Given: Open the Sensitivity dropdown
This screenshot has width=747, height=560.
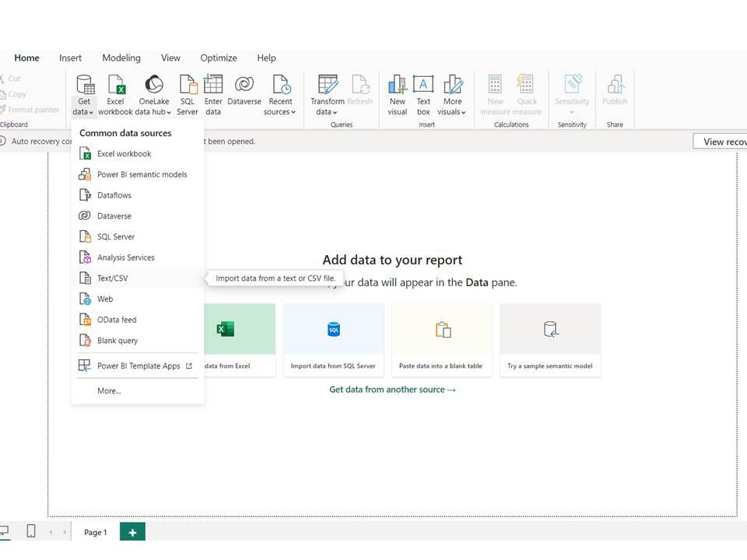Looking at the screenshot, I should click(572, 95).
